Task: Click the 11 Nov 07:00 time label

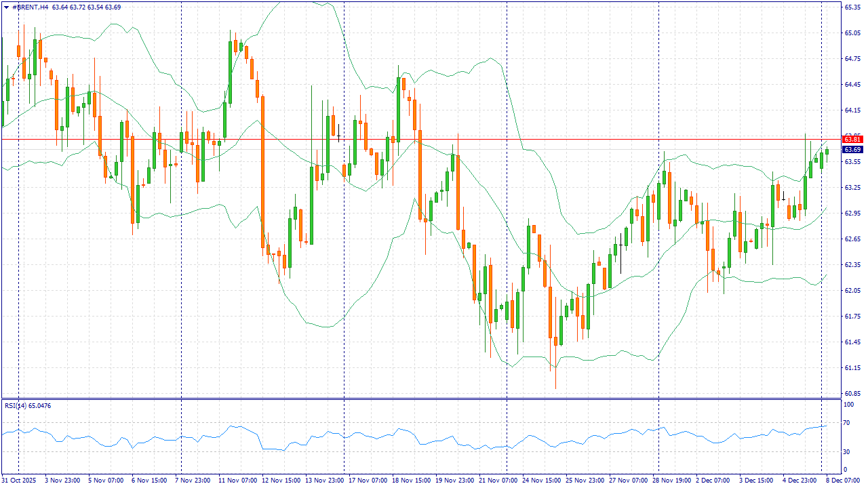Action: [x=236, y=480]
